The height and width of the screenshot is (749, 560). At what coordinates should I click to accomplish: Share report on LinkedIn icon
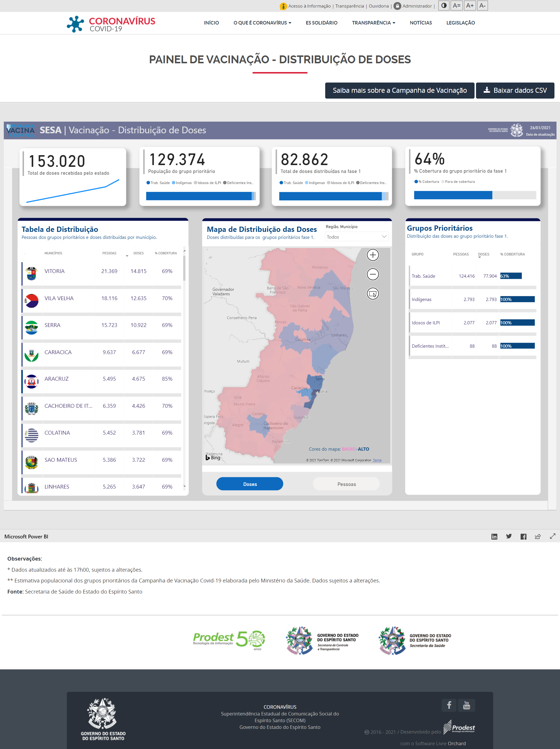494,537
